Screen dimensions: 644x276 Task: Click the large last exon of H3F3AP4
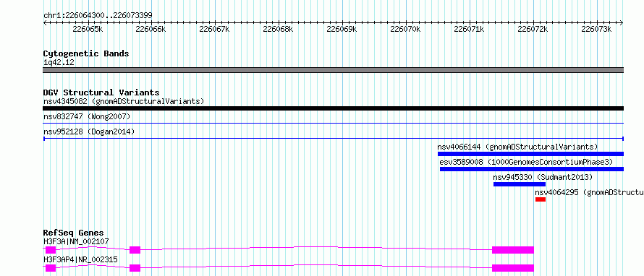pos(513,268)
